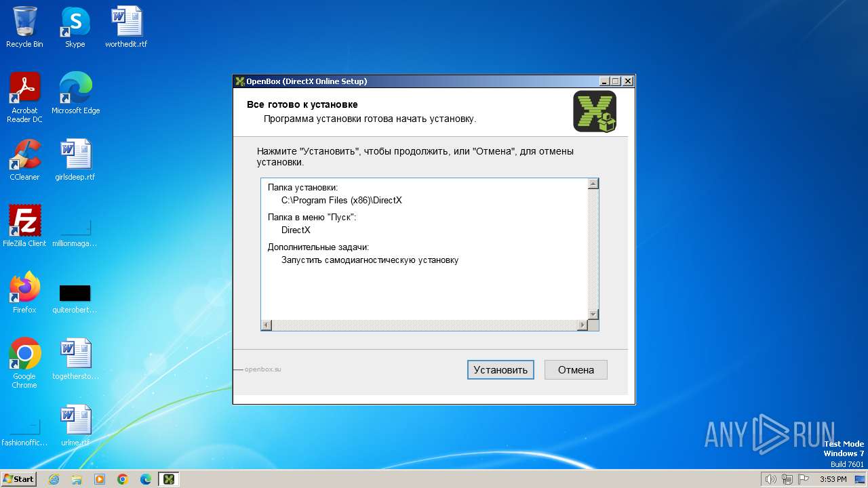The width and height of the screenshot is (868, 488).
Task: Select the worthedit.rtf file icon
Action: [126, 27]
